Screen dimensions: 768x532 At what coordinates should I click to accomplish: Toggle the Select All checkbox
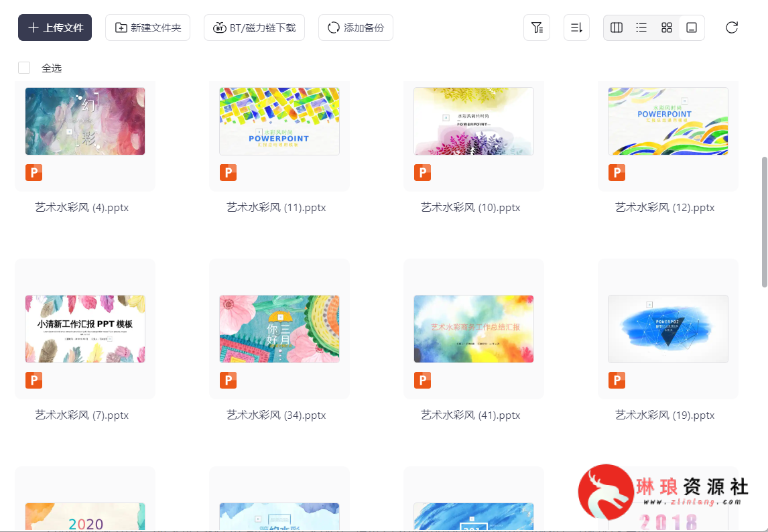[24, 68]
